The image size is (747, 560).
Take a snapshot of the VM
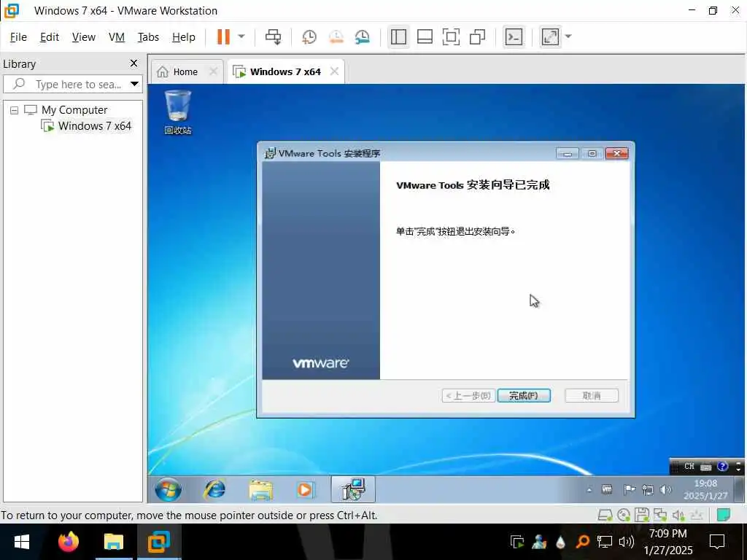click(x=309, y=36)
